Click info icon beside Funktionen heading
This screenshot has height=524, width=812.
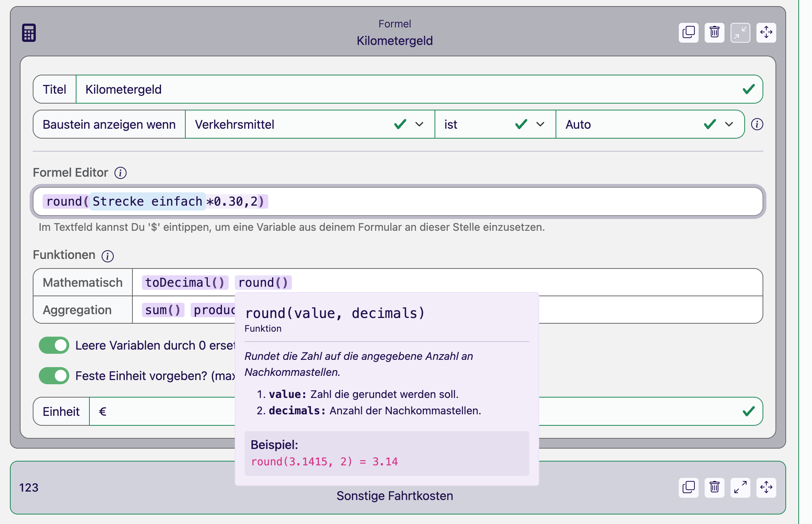108,256
